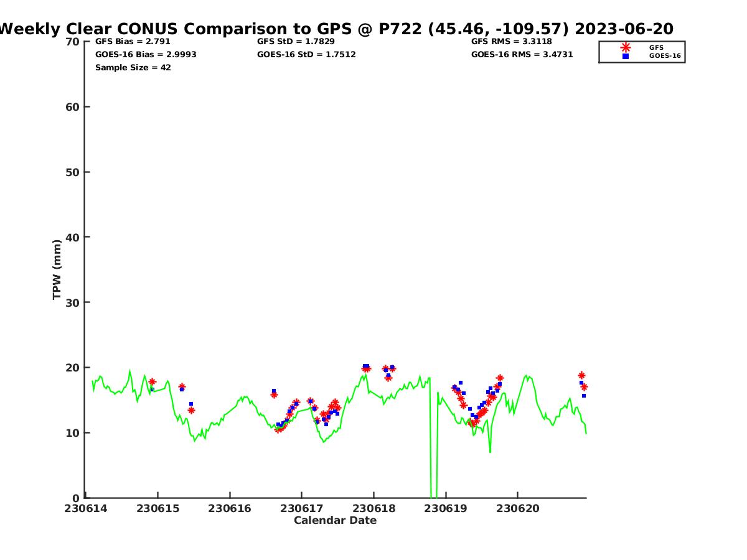Click the GFS StD = 1.7829 text
This screenshot has width=747, height=560.
[x=296, y=42]
